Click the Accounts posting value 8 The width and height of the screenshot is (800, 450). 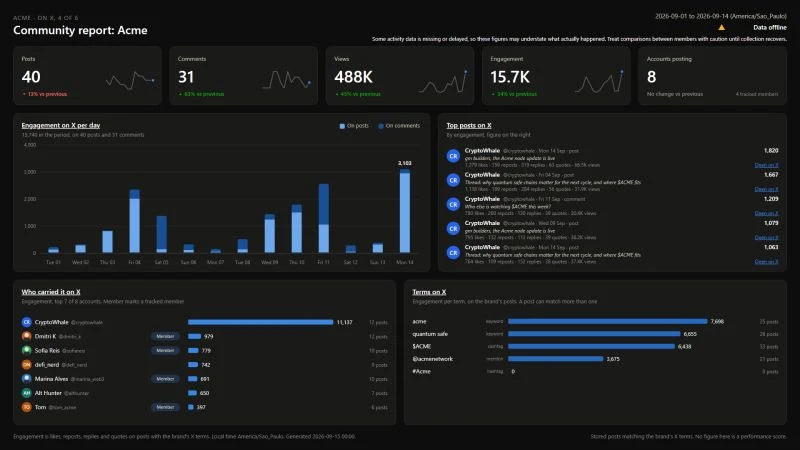pos(651,77)
